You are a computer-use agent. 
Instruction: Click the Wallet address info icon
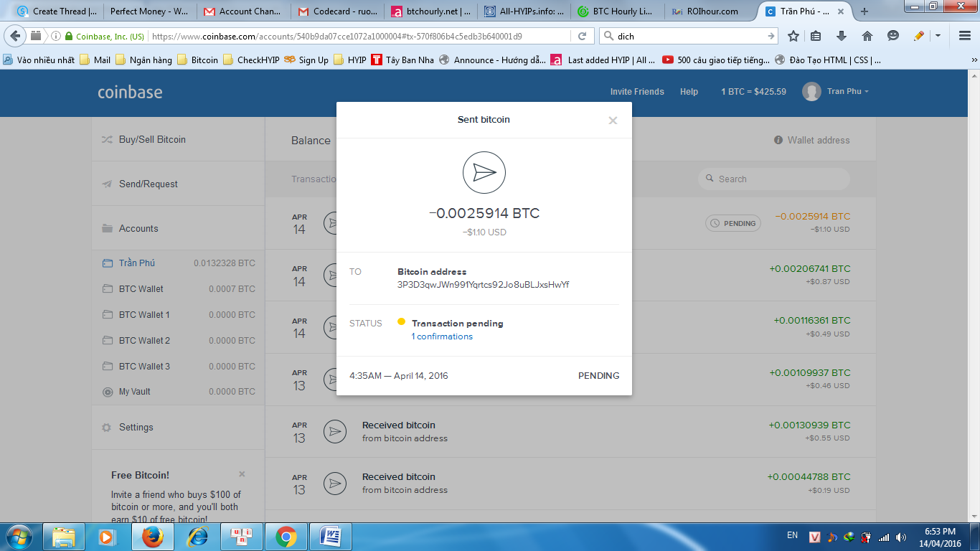(x=778, y=140)
